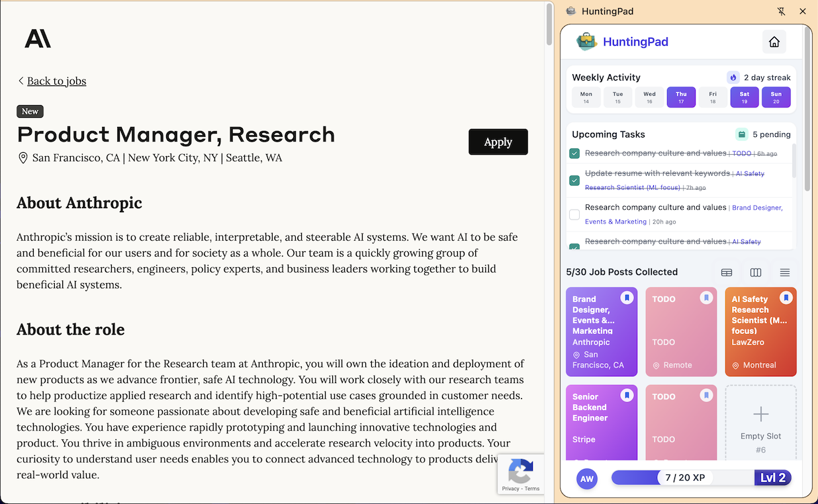The image size is (818, 504).
Task: Check Research company culture Brand Designer task
Action: tap(574, 214)
